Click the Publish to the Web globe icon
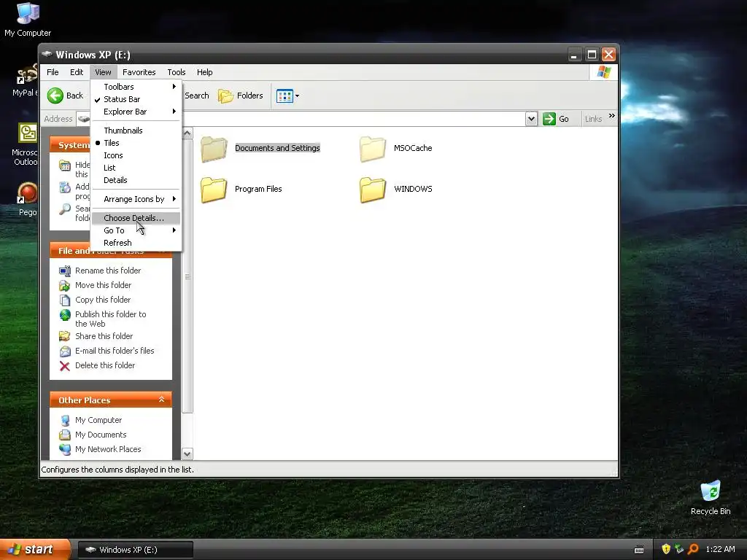 (x=65, y=315)
